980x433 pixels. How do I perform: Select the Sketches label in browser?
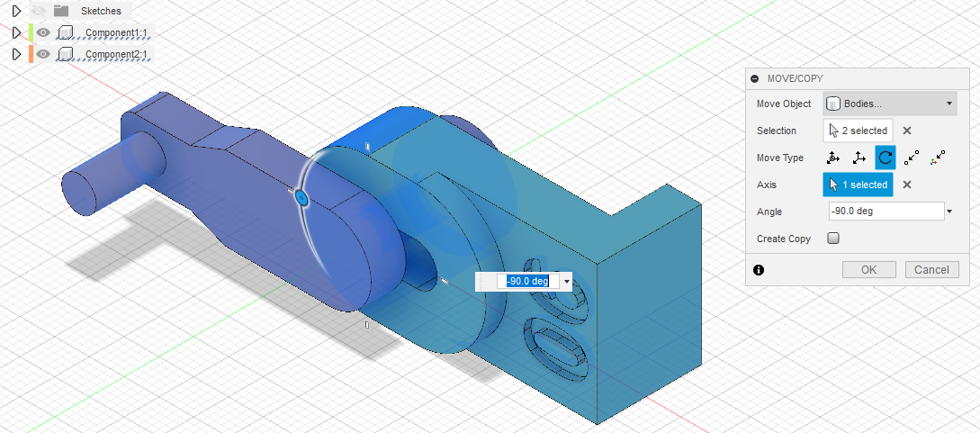[x=102, y=11]
